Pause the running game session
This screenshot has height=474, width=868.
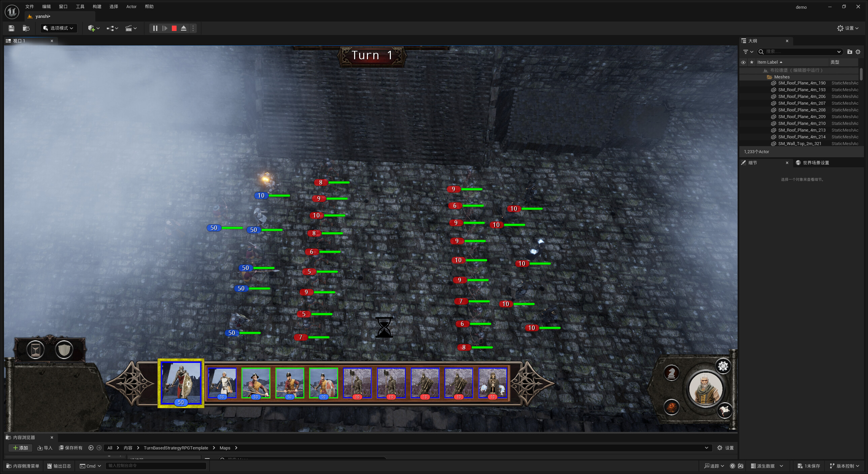pyautogui.click(x=155, y=28)
